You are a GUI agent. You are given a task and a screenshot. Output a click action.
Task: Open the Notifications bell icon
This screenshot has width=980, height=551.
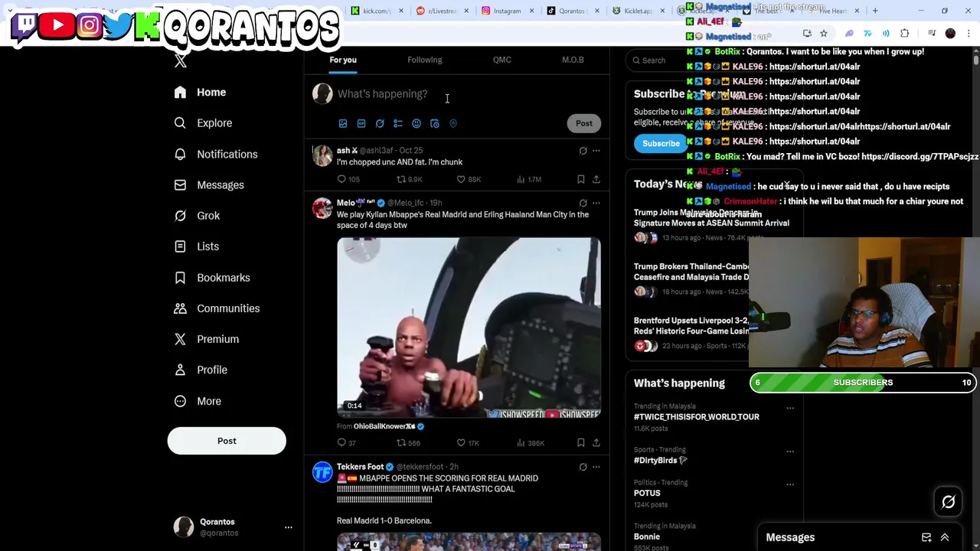pyautogui.click(x=180, y=154)
